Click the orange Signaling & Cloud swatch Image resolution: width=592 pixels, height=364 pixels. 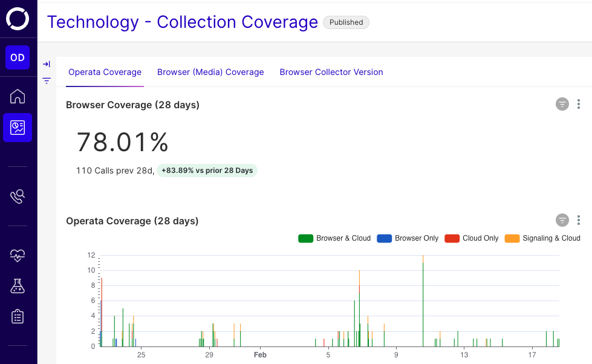512,238
